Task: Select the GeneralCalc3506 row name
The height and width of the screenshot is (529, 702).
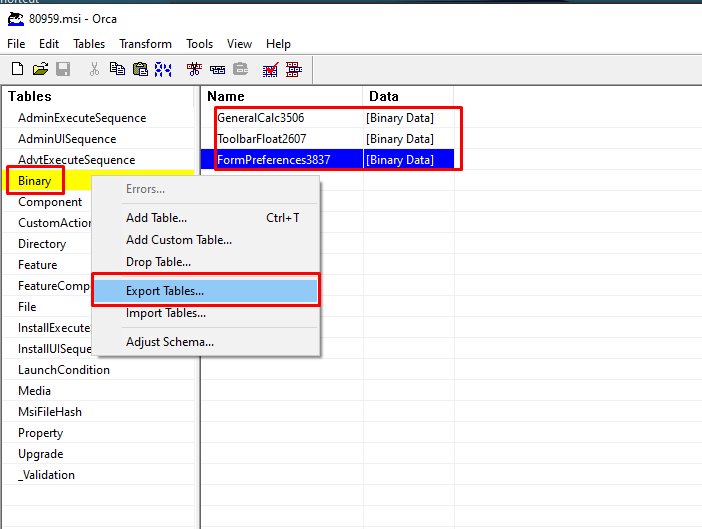Action: 261,118
